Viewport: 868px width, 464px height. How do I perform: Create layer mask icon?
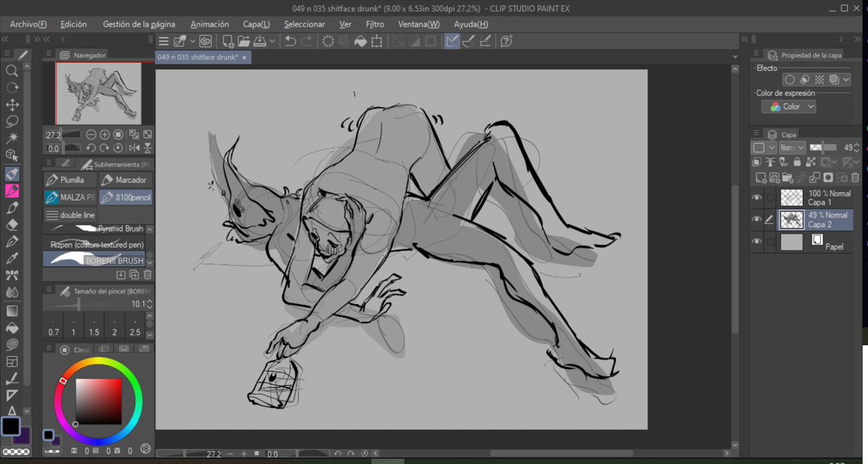pyautogui.click(x=828, y=177)
